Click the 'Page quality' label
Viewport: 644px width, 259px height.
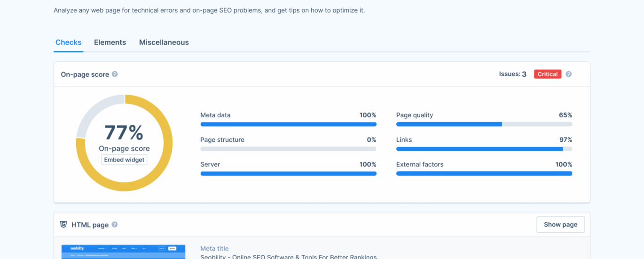[415, 115]
